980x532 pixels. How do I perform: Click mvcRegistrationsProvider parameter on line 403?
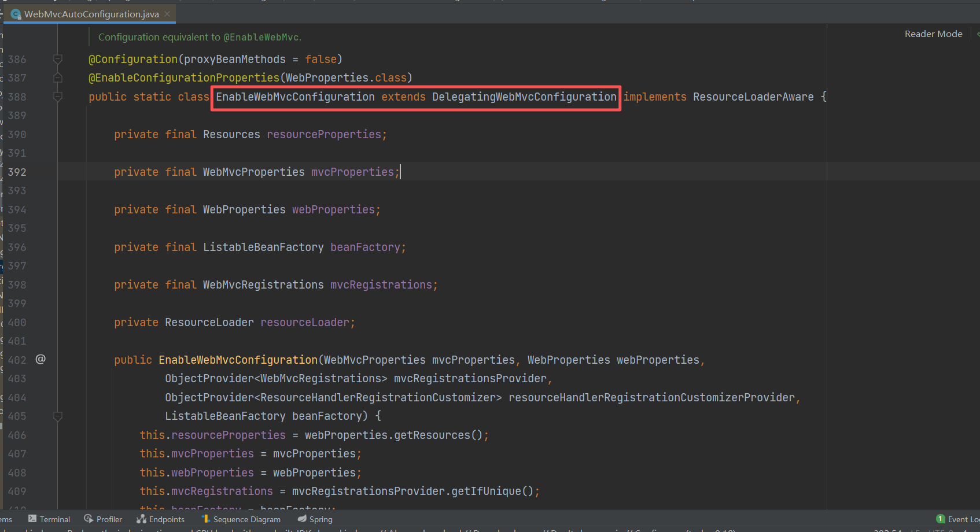pyautogui.click(x=470, y=378)
